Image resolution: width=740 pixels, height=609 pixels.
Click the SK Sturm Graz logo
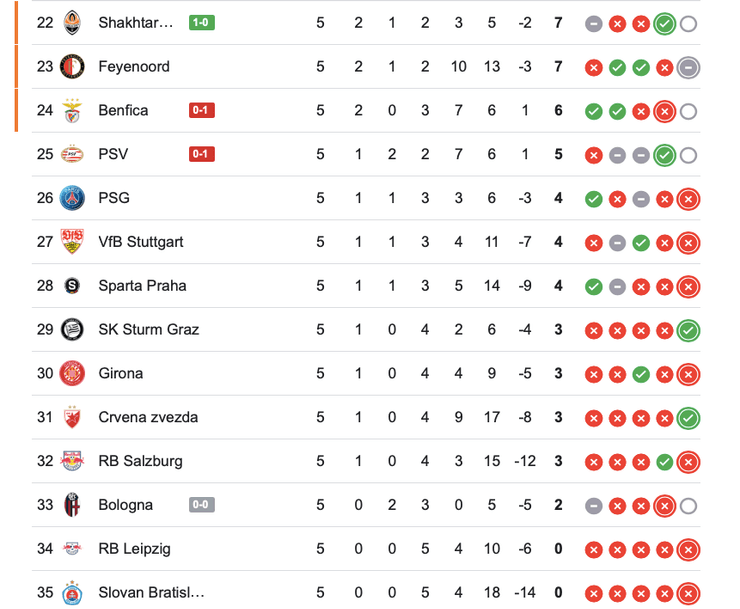click(72, 329)
